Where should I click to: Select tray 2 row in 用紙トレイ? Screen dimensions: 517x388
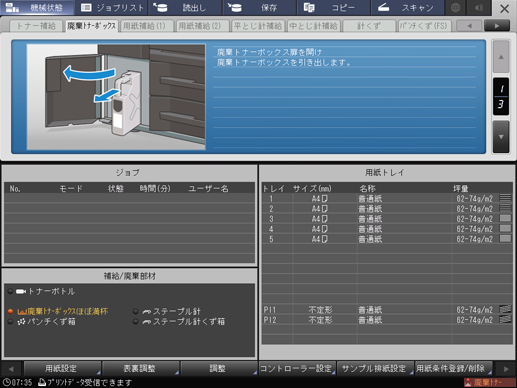click(387, 209)
